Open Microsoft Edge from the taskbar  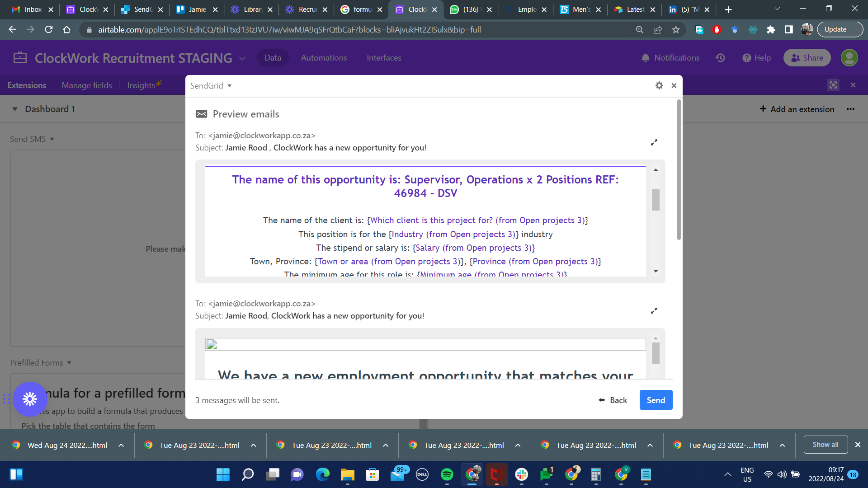tap(322, 474)
